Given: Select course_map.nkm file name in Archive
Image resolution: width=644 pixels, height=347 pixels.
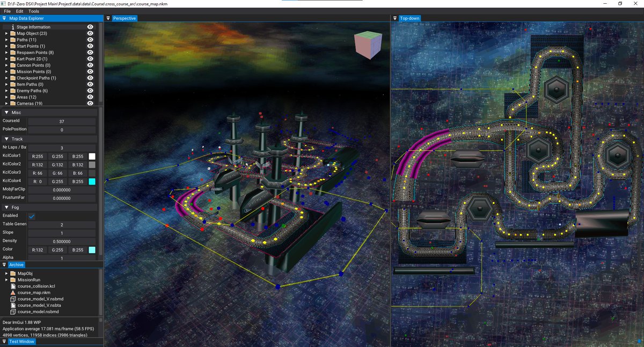Looking at the screenshot, I should (33, 292).
